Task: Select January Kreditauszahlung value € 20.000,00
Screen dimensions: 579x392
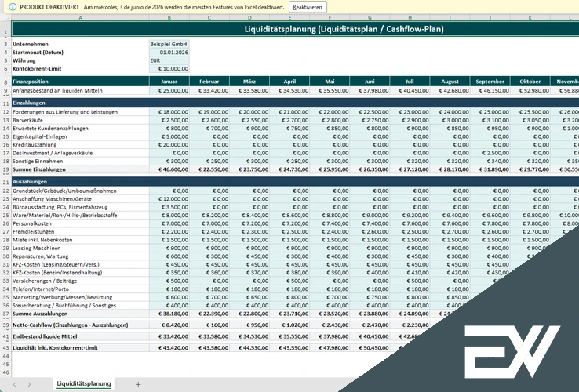Action: click(169, 145)
